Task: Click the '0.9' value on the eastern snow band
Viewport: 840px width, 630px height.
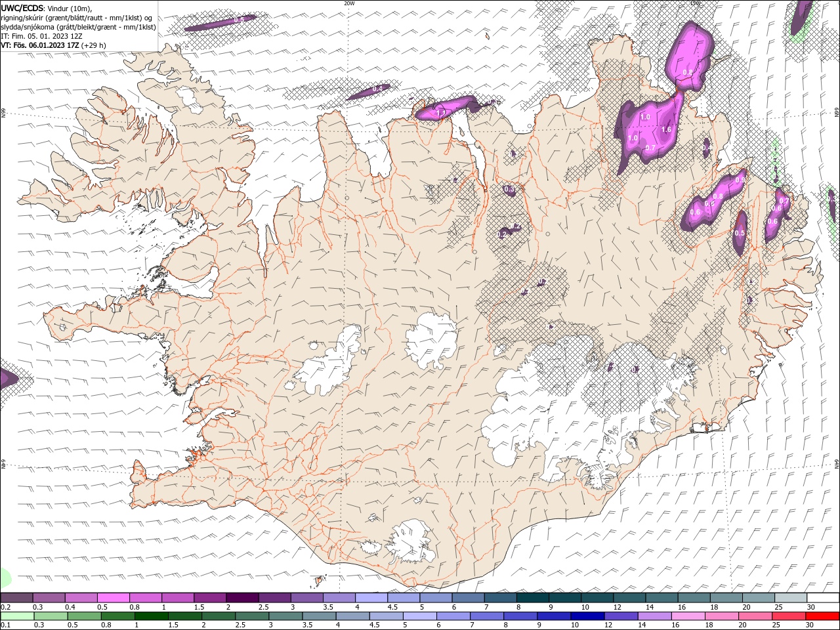Action: pos(740,180)
